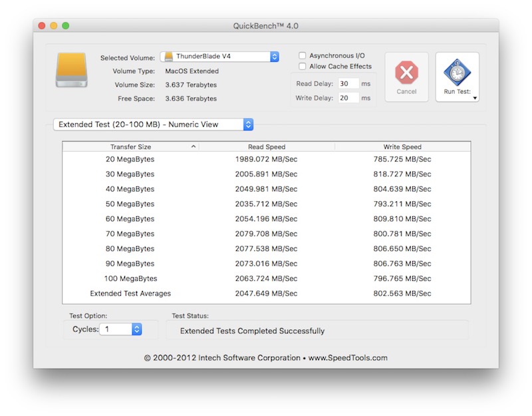Click the red Cancel X icon
Screen dimensions: 532x416
(406, 73)
